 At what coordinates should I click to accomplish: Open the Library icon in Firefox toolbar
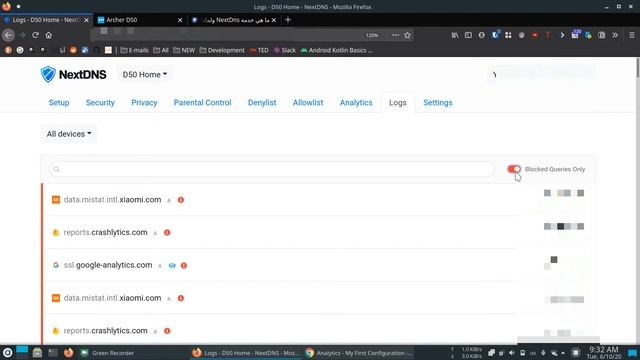(455, 35)
